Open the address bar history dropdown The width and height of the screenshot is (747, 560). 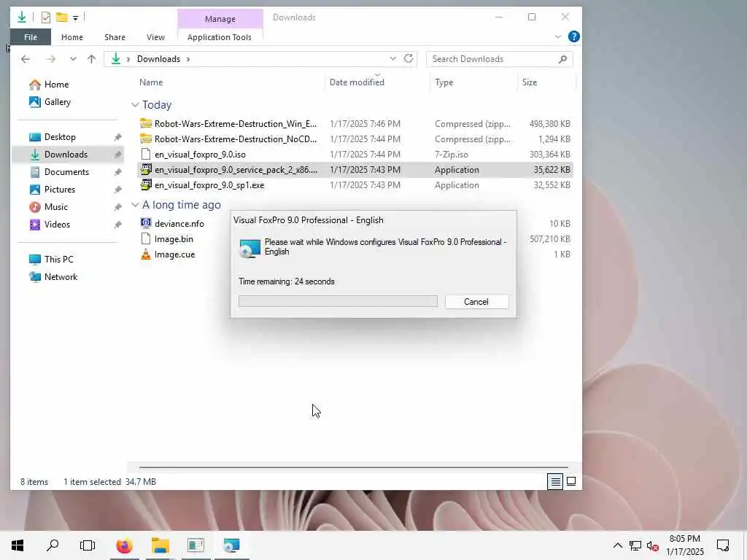coord(393,58)
